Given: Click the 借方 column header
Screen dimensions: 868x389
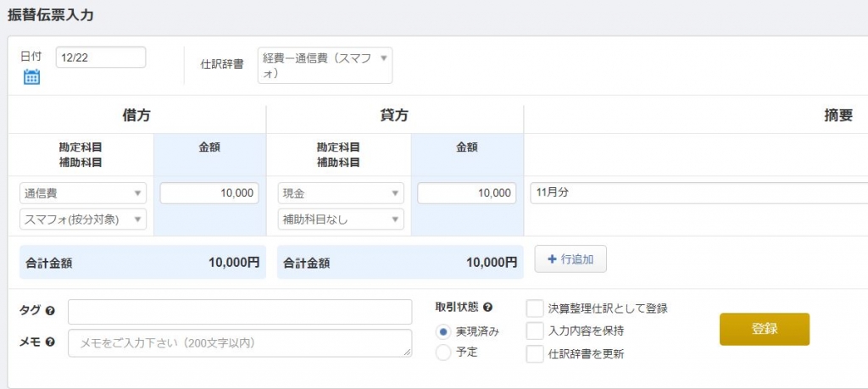Looking at the screenshot, I should (x=136, y=115).
